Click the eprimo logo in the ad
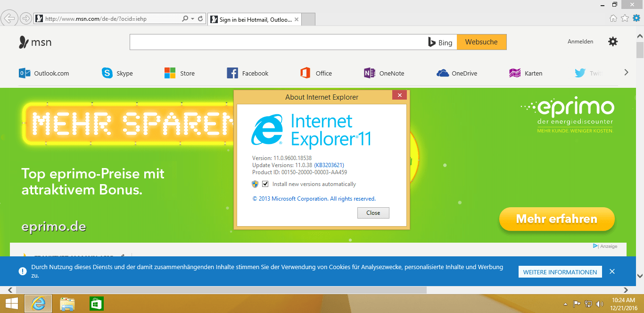This screenshot has width=644, height=313. point(568,116)
